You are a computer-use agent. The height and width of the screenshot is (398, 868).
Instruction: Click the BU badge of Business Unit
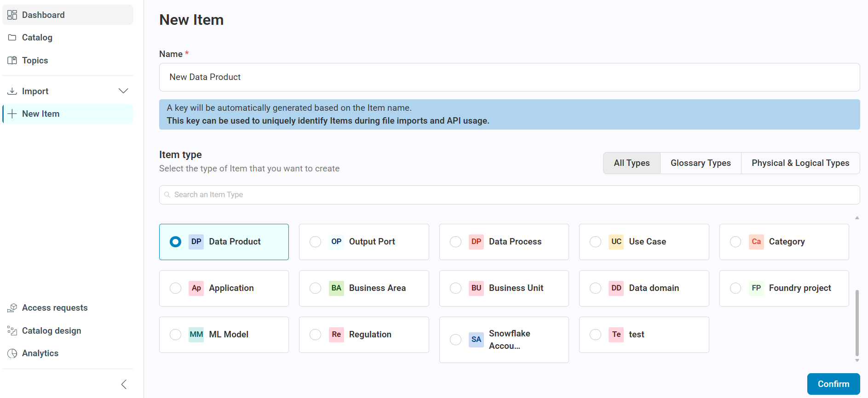(476, 288)
